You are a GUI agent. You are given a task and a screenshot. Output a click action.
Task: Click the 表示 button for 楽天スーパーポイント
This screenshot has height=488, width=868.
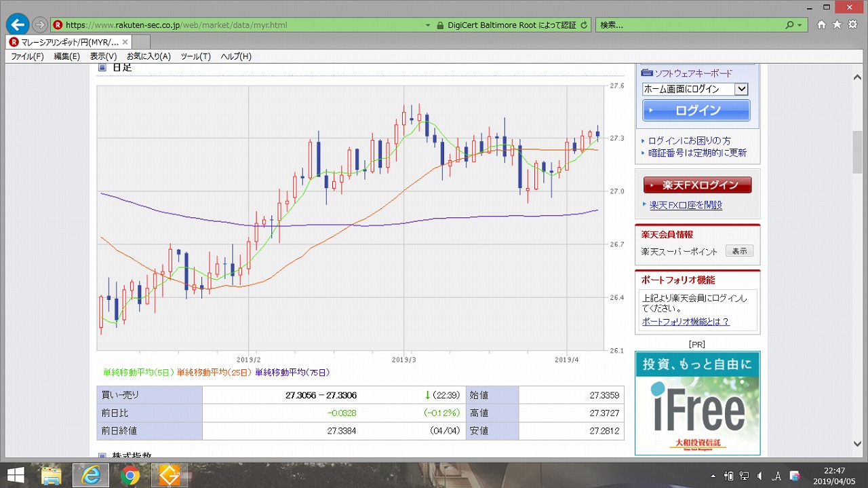click(x=739, y=251)
